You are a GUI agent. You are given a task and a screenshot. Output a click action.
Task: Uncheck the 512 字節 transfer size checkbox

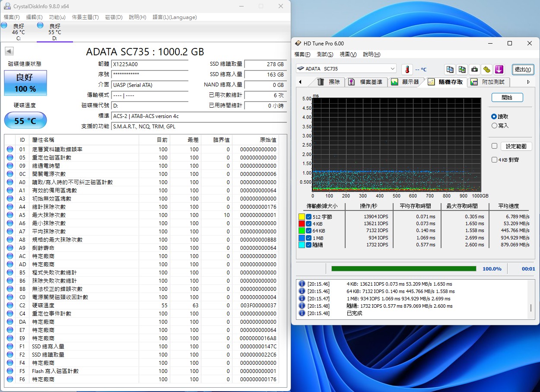(308, 217)
